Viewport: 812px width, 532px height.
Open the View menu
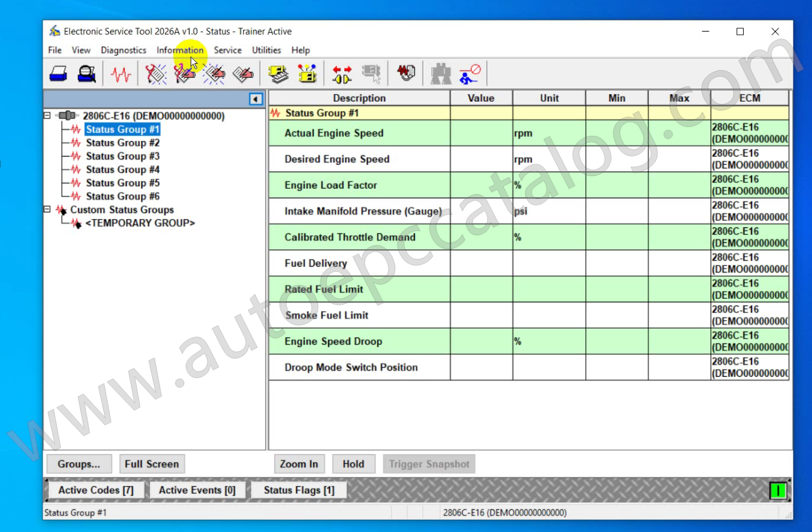(x=81, y=50)
